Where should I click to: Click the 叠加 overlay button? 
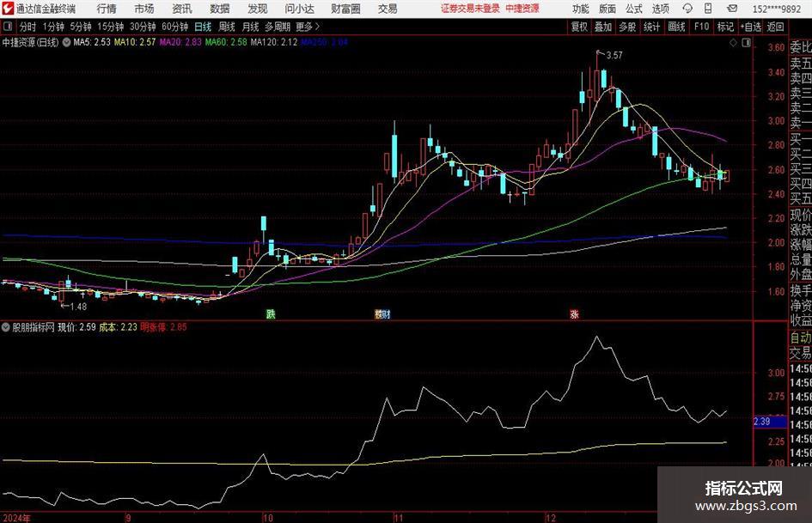pos(603,27)
